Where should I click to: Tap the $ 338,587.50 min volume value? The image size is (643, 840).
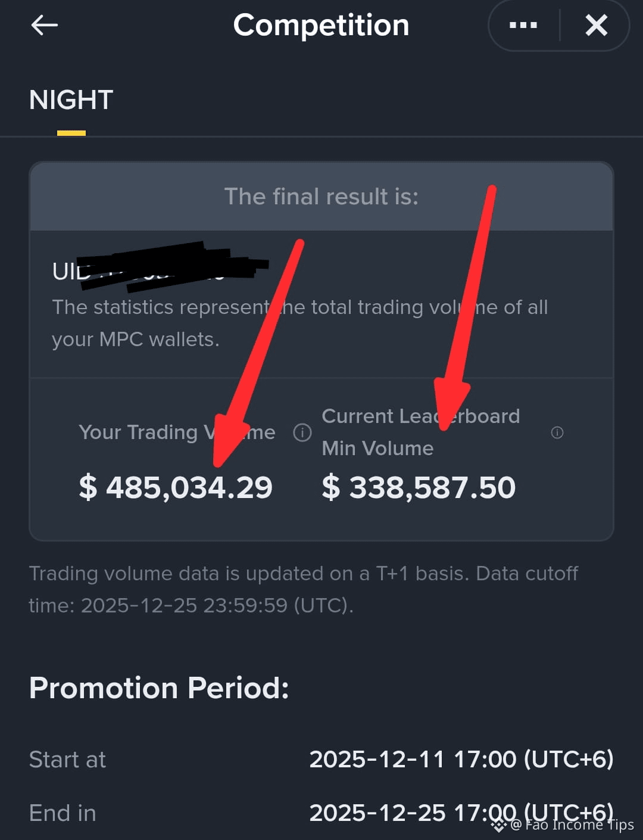tap(419, 487)
